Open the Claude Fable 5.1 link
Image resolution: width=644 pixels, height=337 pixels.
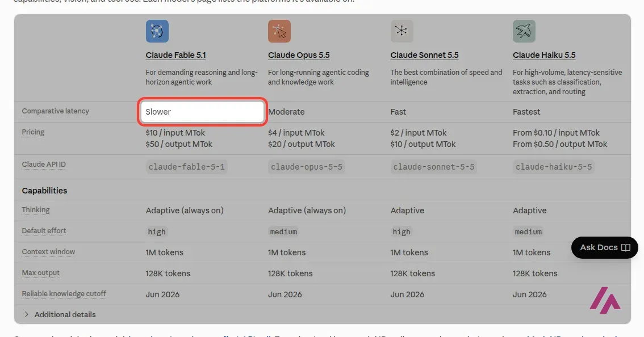click(176, 55)
